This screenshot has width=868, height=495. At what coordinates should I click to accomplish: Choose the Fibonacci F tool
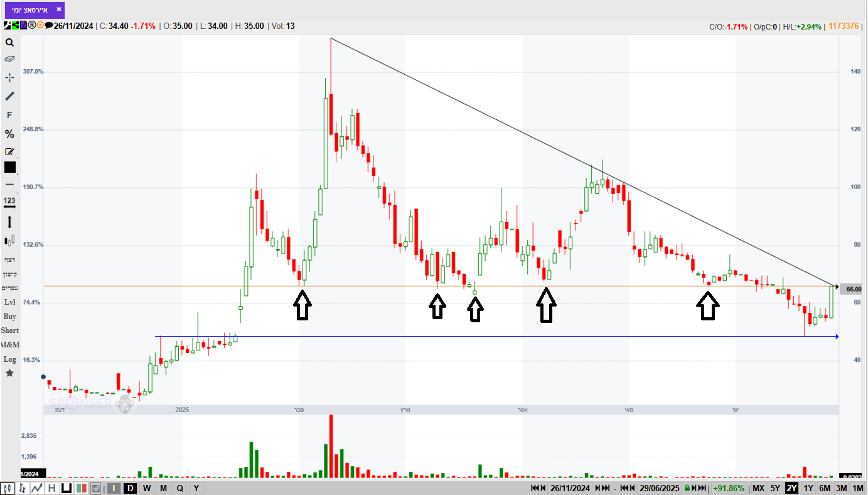(9, 115)
